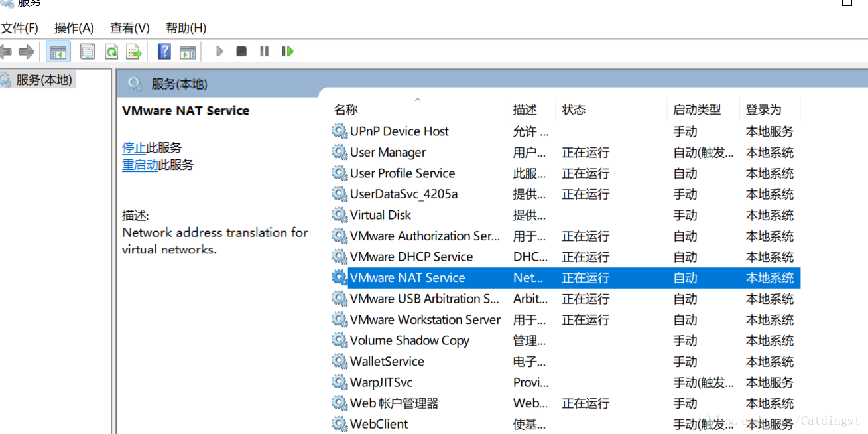Click the Export List toolbar icon
The width and height of the screenshot is (868, 434).
pyautogui.click(x=134, y=52)
